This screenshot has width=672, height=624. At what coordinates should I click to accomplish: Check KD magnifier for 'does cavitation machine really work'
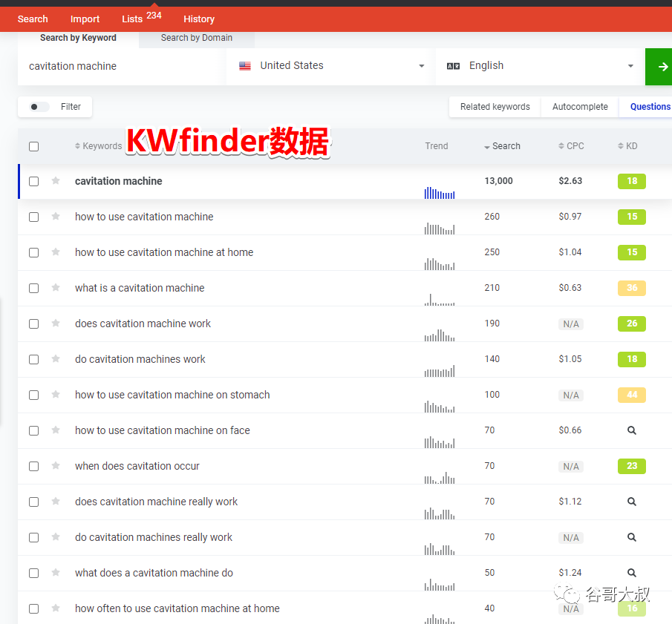pyautogui.click(x=632, y=502)
